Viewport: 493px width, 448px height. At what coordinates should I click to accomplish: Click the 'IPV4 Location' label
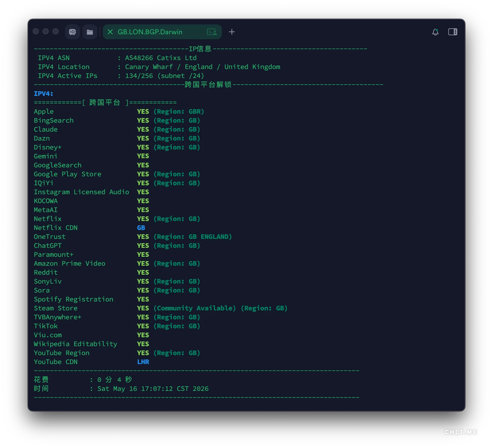64,67
